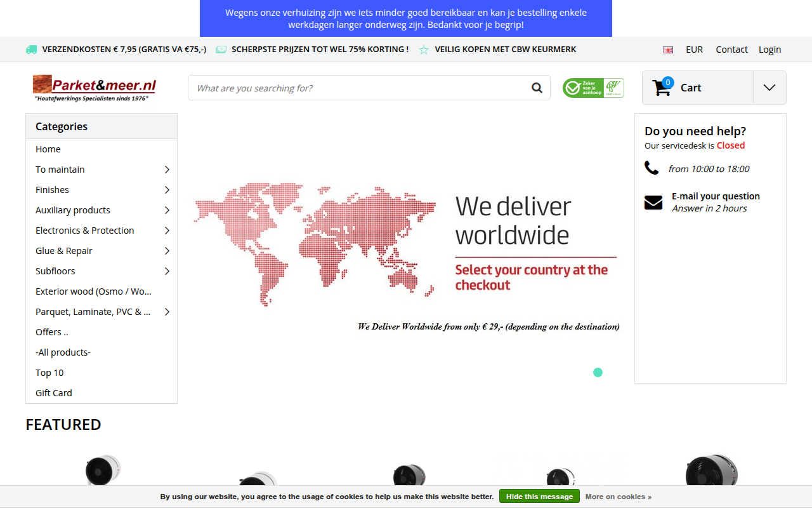The width and height of the screenshot is (812, 508).
Task: Click the Parket&meer.nl logo
Action: (x=94, y=88)
